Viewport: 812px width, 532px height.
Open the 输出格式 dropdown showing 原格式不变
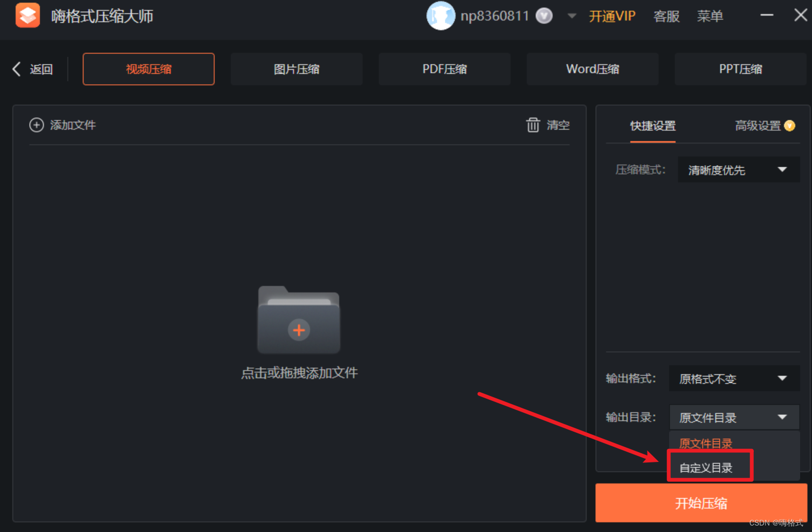(734, 379)
